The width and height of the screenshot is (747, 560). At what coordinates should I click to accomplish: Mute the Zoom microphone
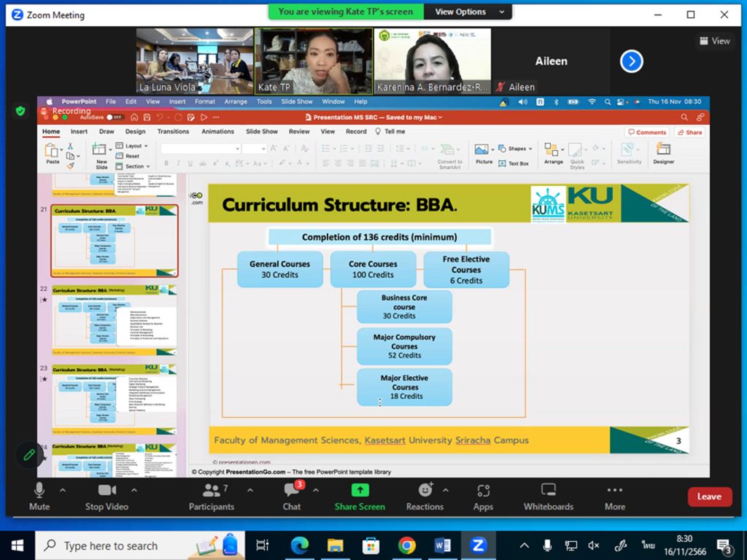click(x=39, y=497)
